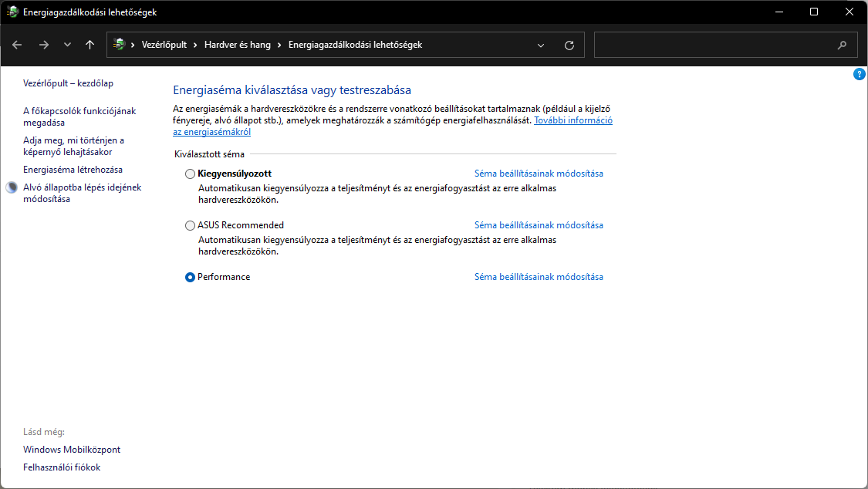This screenshot has height=489, width=868.
Task: Open the Vezérlőpult breadcrumb
Action: pos(164,45)
